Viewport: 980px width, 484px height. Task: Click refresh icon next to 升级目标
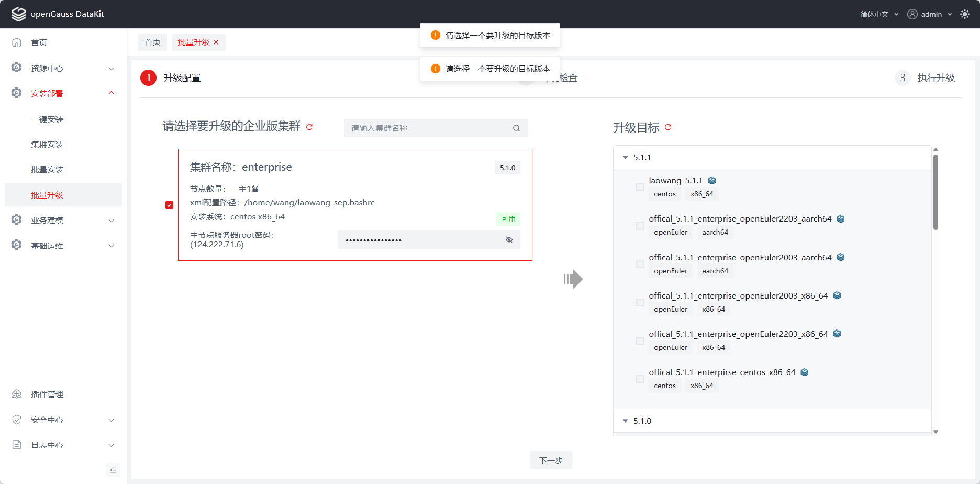[x=668, y=127]
